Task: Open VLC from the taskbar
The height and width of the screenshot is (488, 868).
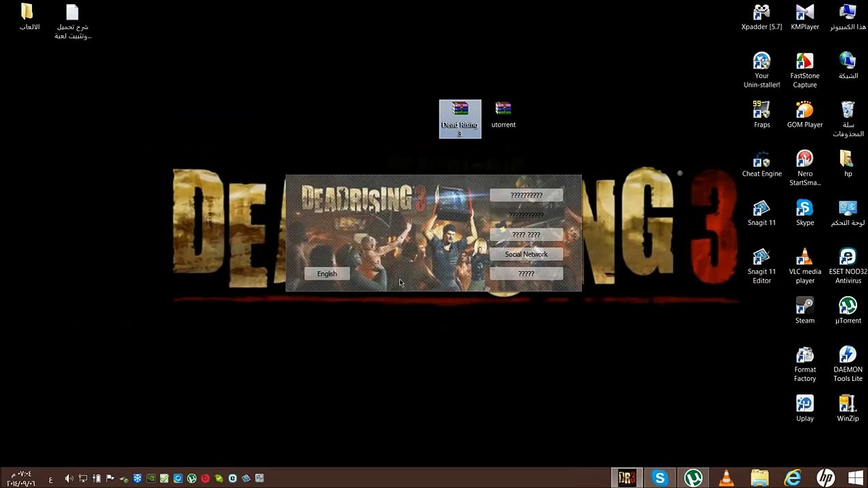Action: tap(726, 478)
